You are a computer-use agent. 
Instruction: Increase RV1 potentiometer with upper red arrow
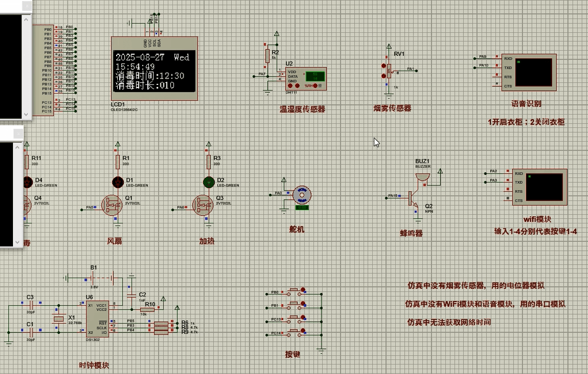click(384, 66)
